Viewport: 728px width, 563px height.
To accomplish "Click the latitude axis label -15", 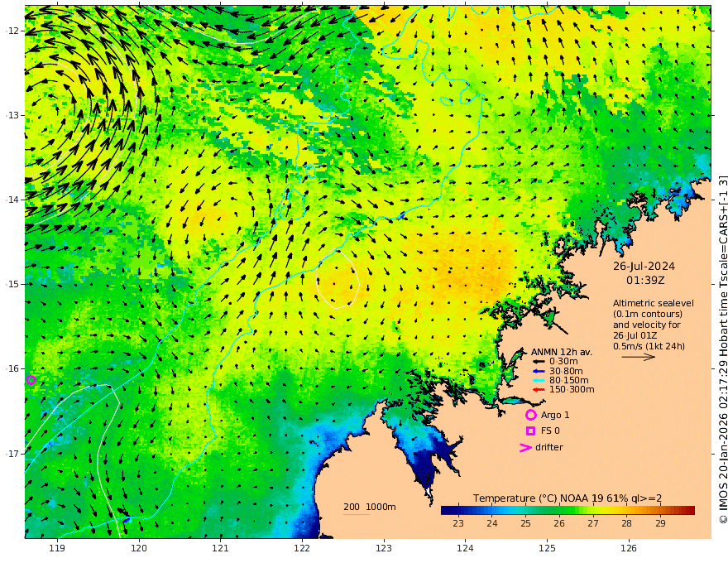I will point(12,284).
